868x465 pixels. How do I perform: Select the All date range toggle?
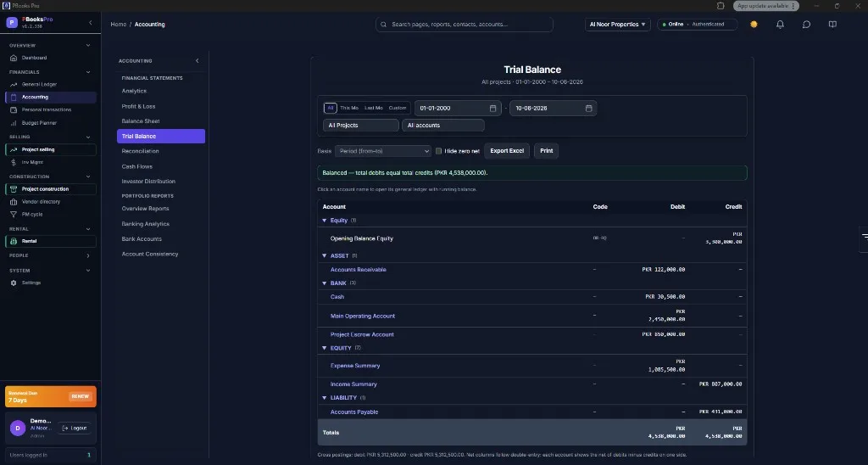click(330, 108)
